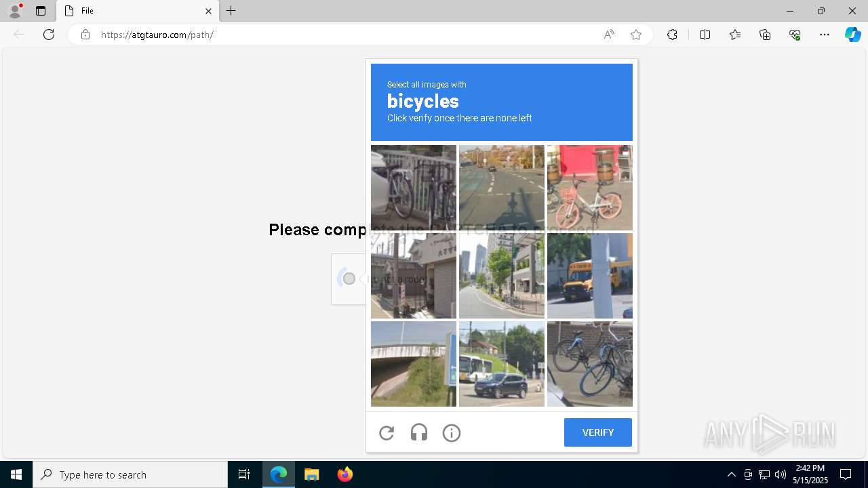Go back using the browser back arrow
The width and height of the screenshot is (868, 488).
pos(19,35)
